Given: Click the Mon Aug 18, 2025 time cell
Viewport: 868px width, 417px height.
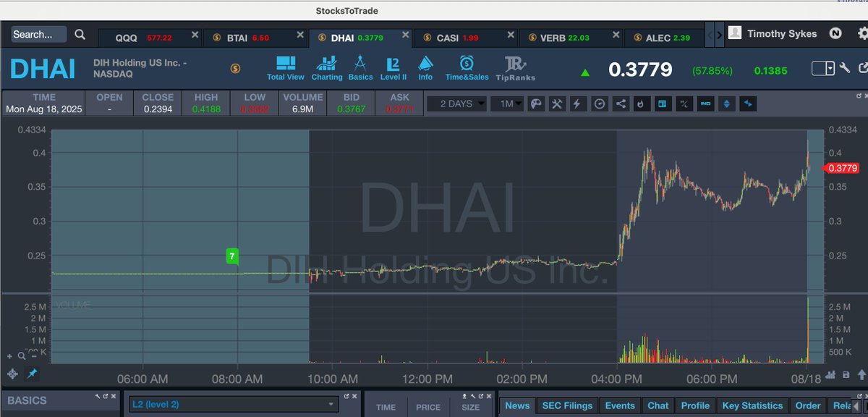Looking at the screenshot, I should click(x=43, y=103).
